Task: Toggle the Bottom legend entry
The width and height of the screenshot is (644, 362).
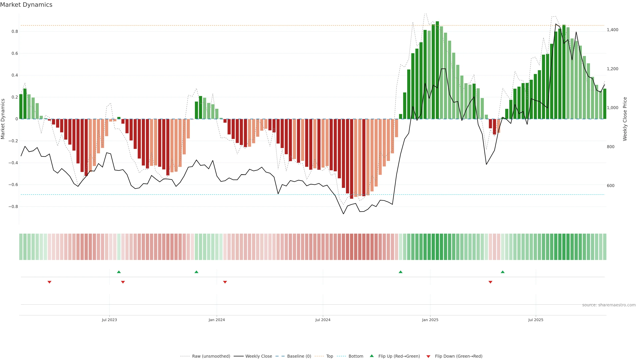Action: [356, 356]
